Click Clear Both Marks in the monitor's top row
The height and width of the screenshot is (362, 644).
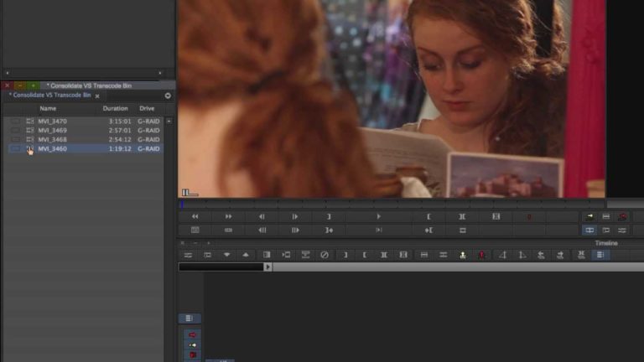(x=496, y=217)
